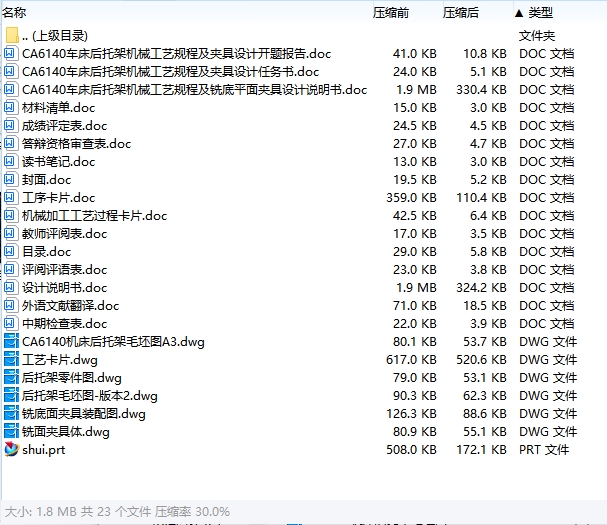This screenshot has width=607, height=525.
Task: Click the shui.prt file icon
Action: click(11, 449)
